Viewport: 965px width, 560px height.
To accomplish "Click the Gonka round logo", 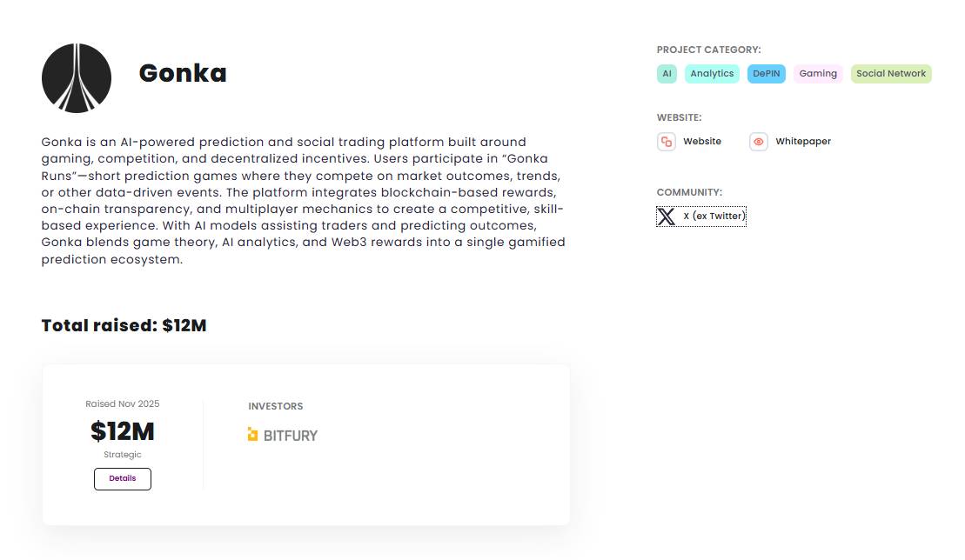I will 77,78.
